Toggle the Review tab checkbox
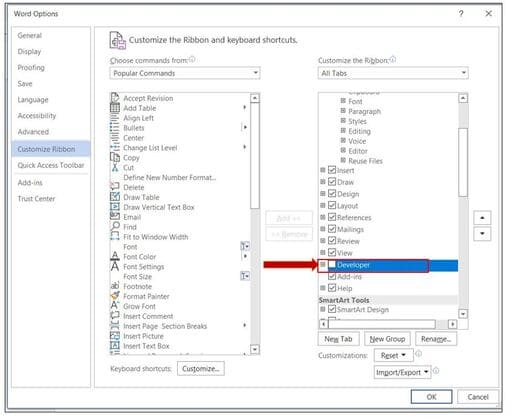The height and width of the screenshot is (419, 512). [x=332, y=241]
